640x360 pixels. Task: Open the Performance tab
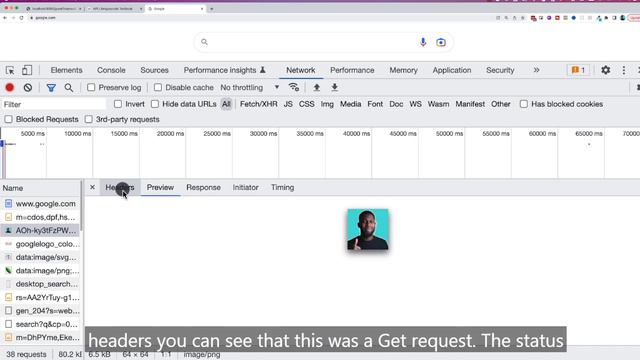(352, 70)
